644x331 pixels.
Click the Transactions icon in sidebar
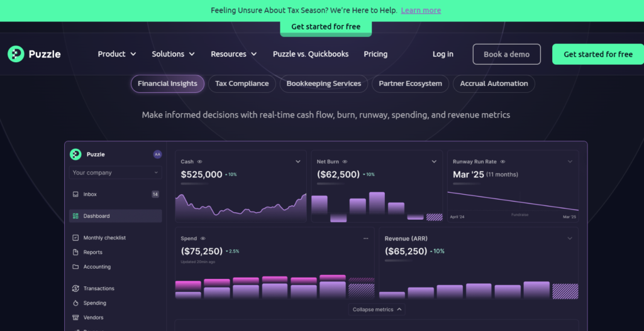[75, 288]
